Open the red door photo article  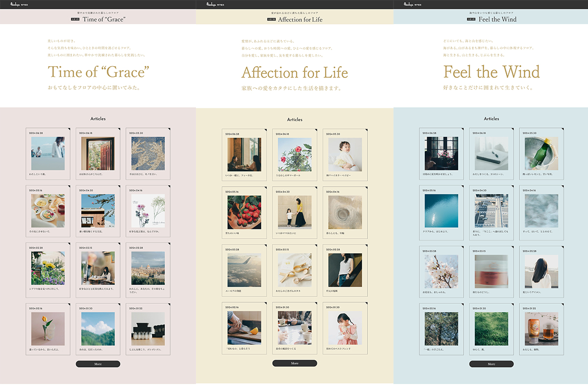pyautogui.click(x=98, y=153)
